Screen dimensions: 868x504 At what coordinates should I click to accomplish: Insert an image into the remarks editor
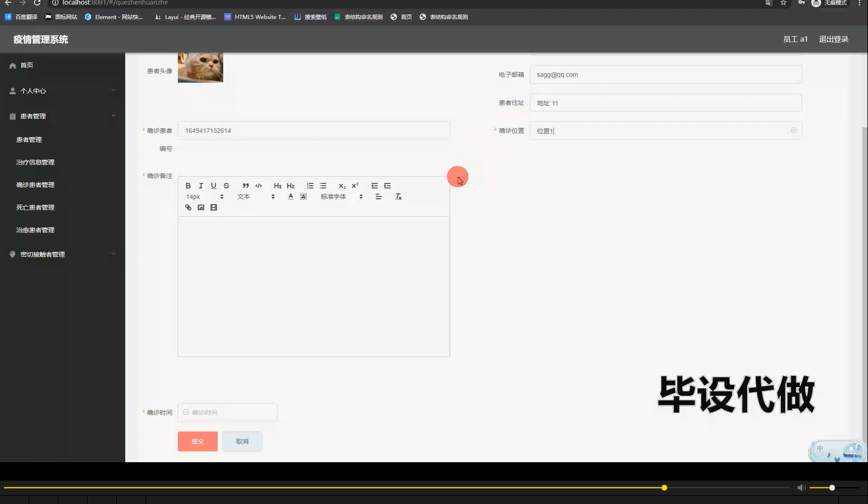click(x=200, y=207)
